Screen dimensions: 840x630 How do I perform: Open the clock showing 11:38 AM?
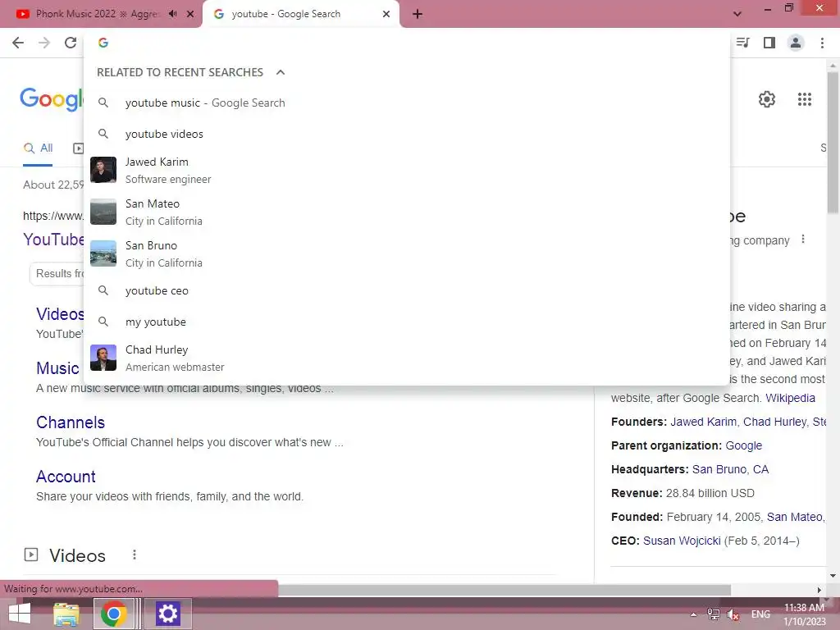coord(804,614)
